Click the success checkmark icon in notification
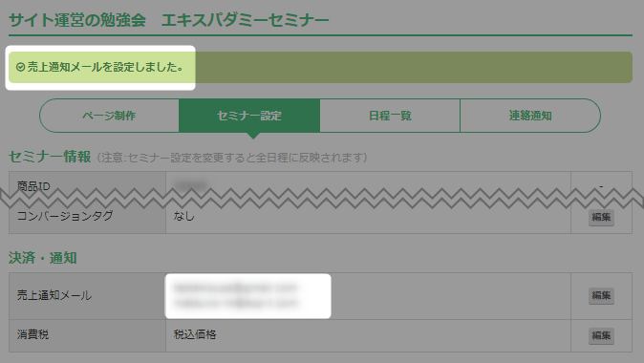This screenshot has height=363, width=644. 20,67
